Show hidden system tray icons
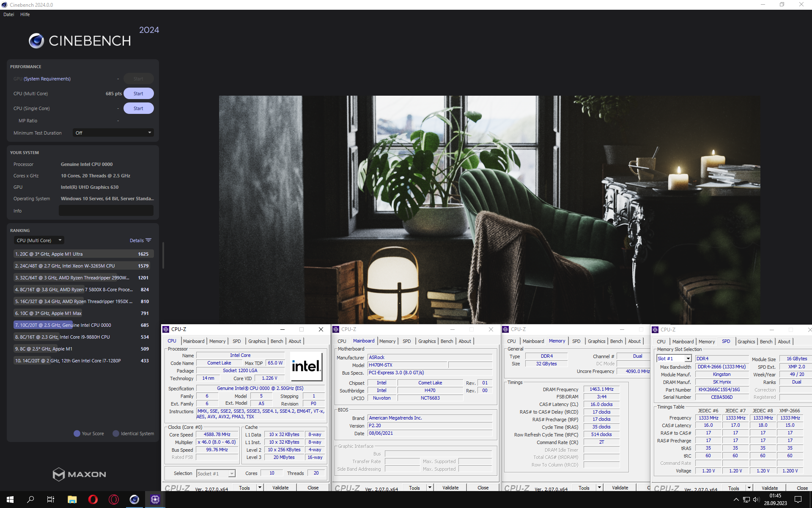The width and height of the screenshot is (812, 508). point(736,500)
